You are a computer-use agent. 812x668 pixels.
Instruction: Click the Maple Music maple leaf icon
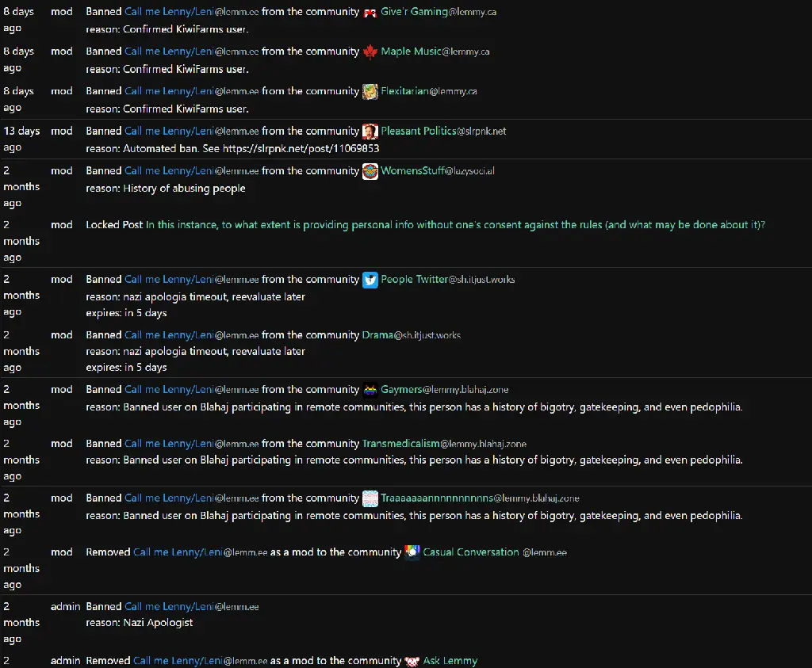[x=370, y=52]
